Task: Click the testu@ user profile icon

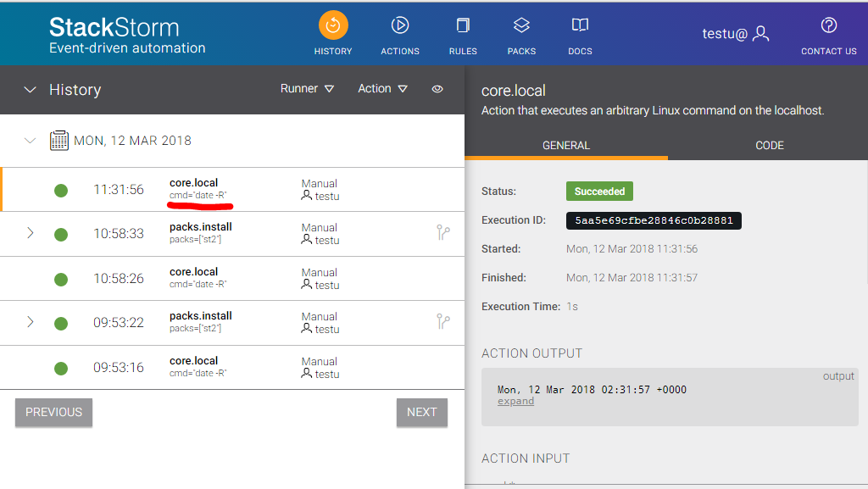Action: point(762,34)
